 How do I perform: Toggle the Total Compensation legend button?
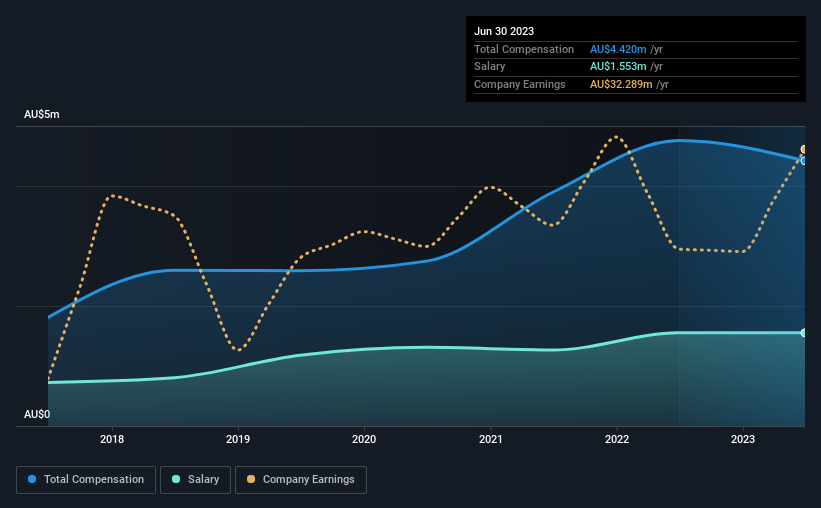click(86, 480)
